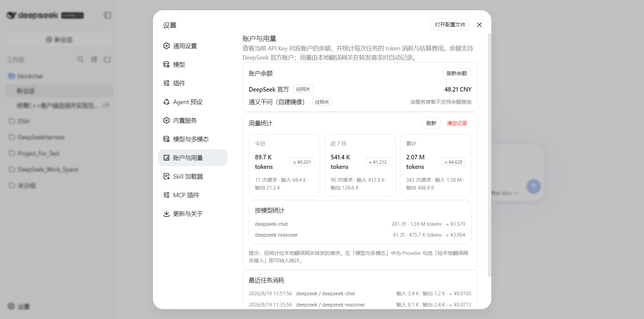Viewport: 644px width, 319px height.
Task: Click 经网关 tag beside 通义千问
Action: pos(322,102)
